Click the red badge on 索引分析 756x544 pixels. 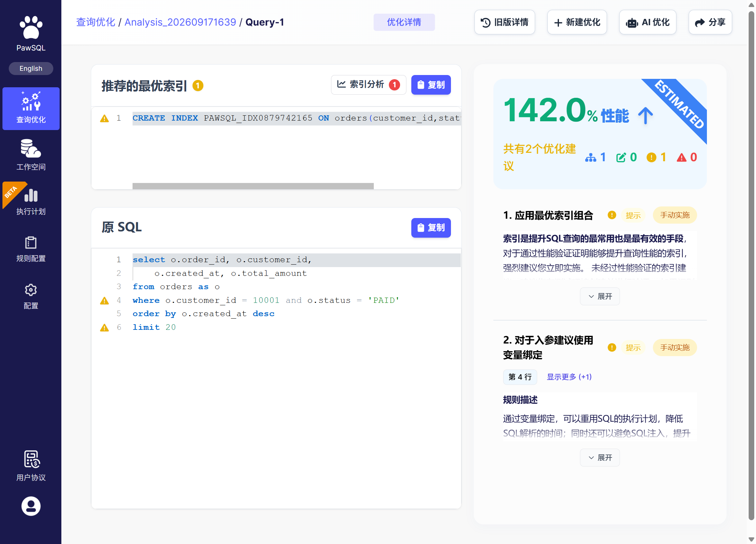click(394, 84)
